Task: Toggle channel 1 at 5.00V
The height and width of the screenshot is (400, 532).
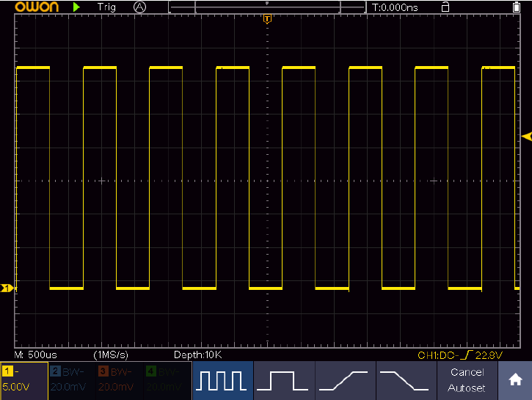Action: click(x=24, y=380)
